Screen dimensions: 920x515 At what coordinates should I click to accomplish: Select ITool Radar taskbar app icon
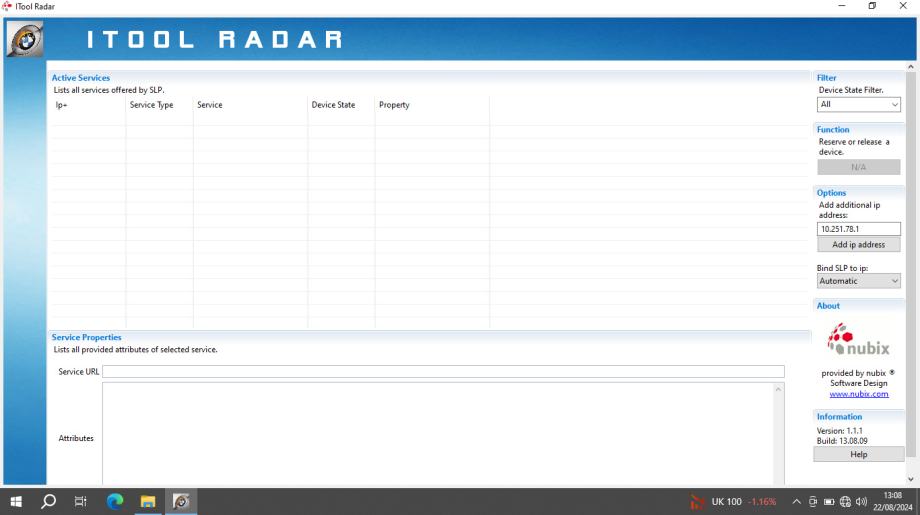[181, 502]
